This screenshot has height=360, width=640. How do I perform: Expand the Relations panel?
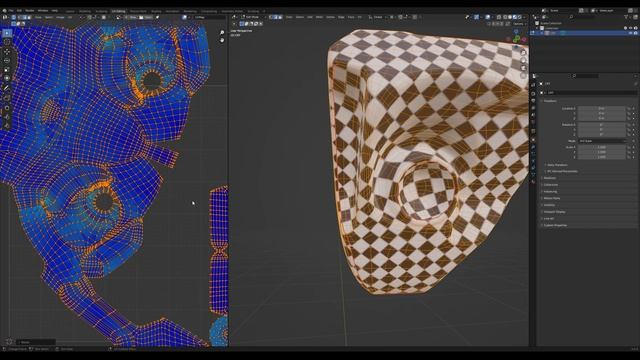tap(549, 178)
